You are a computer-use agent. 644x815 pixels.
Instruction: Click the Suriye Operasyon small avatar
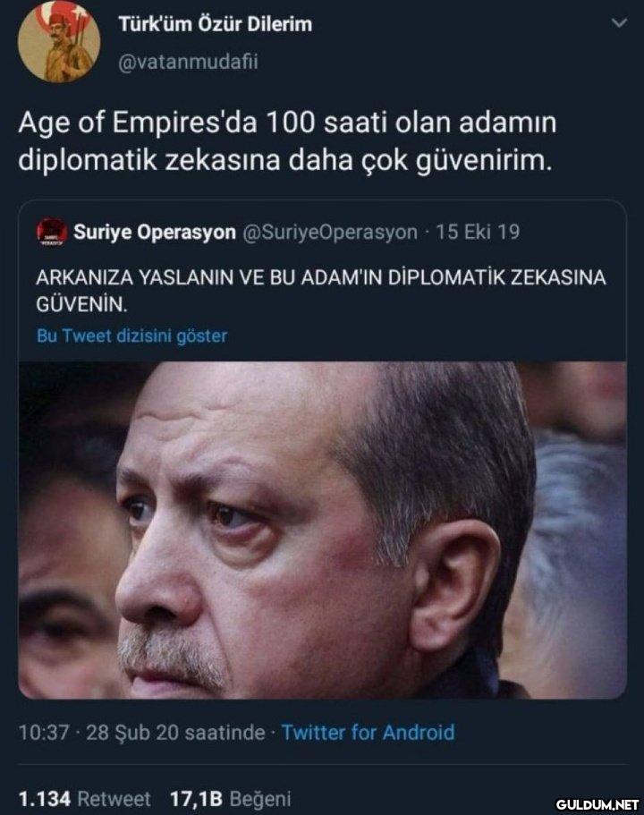click(52, 233)
